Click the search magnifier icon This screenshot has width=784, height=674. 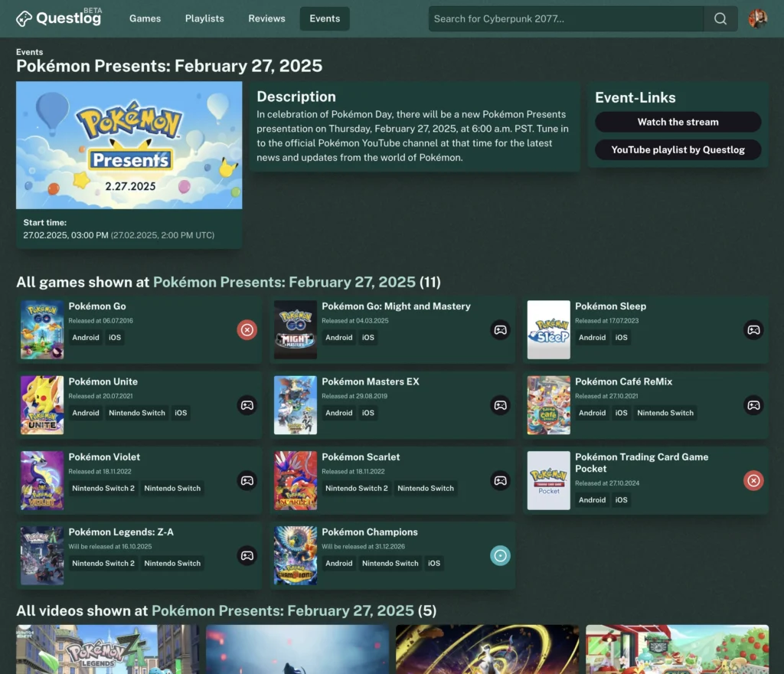(720, 18)
